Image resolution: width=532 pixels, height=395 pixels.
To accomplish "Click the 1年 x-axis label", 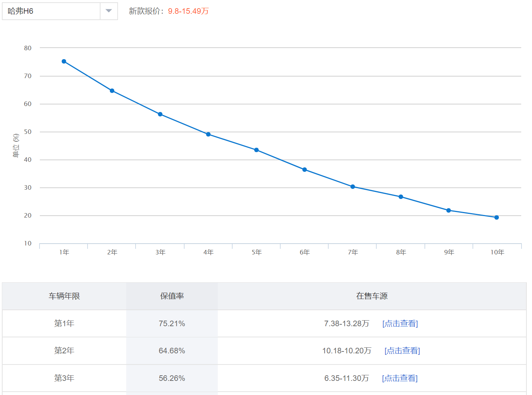I will (64, 252).
